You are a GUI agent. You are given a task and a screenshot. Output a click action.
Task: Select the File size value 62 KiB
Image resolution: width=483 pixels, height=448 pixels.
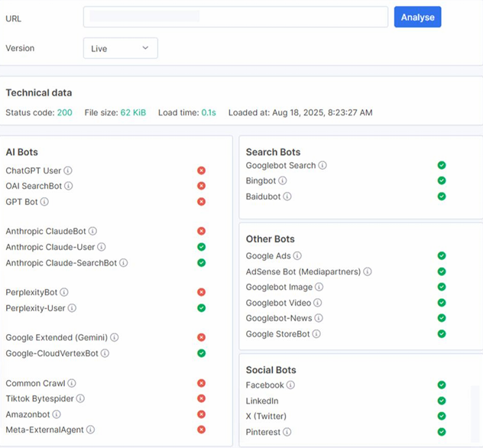click(x=133, y=112)
